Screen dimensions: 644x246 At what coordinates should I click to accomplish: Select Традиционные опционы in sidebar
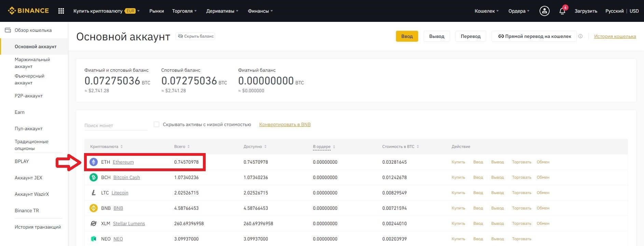(x=31, y=145)
